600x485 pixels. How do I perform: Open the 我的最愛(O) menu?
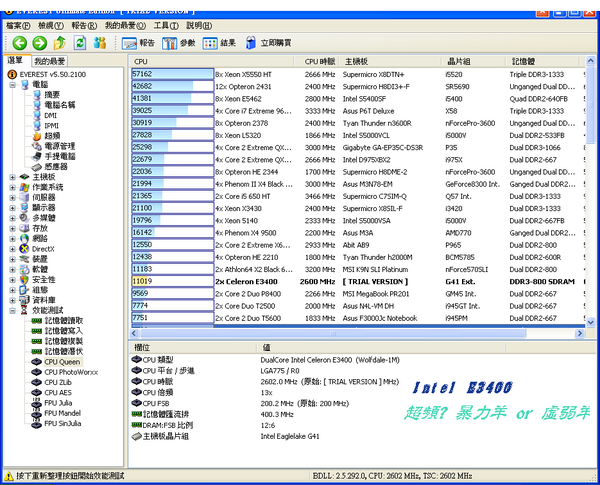(x=125, y=26)
